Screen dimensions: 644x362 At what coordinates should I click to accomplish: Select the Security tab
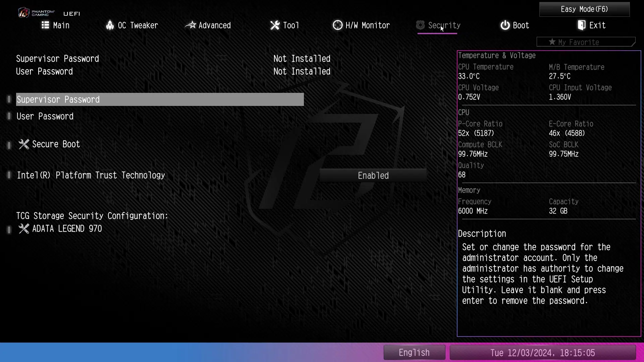pos(438,25)
